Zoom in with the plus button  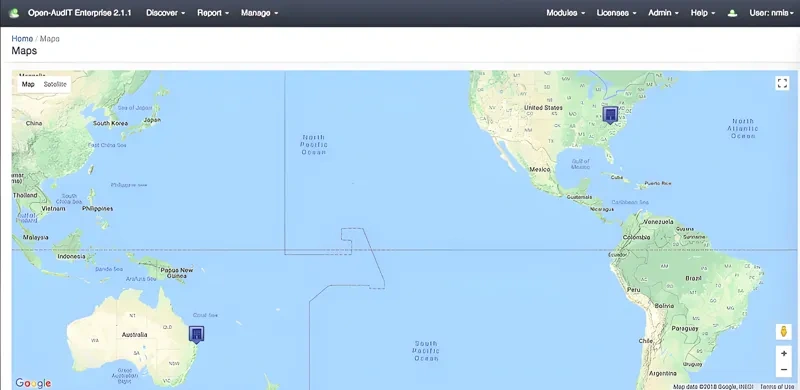click(x=784, y=353)
